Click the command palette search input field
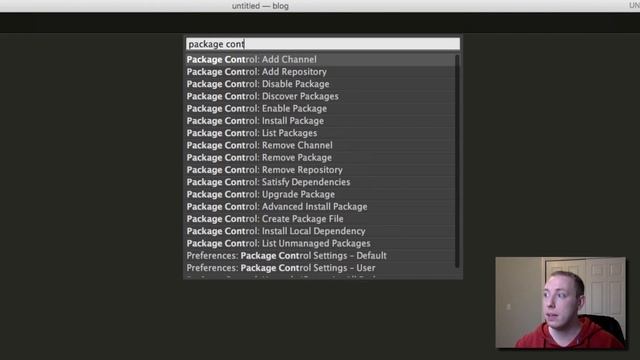Image resolution: width=640 pixels, height=360 pixels. (323, 44)
